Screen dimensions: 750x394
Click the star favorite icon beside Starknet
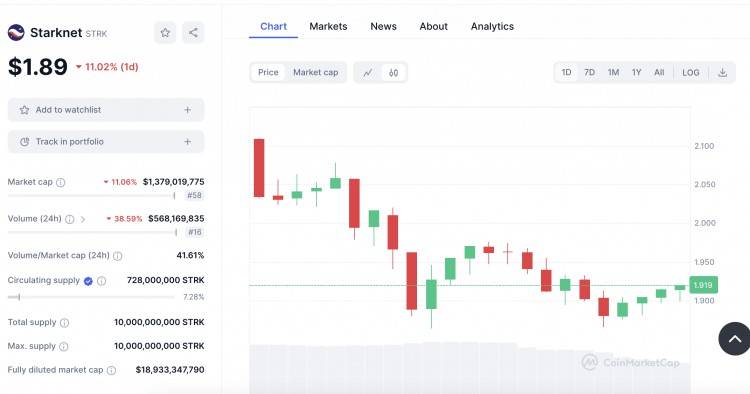pos(165,33)
